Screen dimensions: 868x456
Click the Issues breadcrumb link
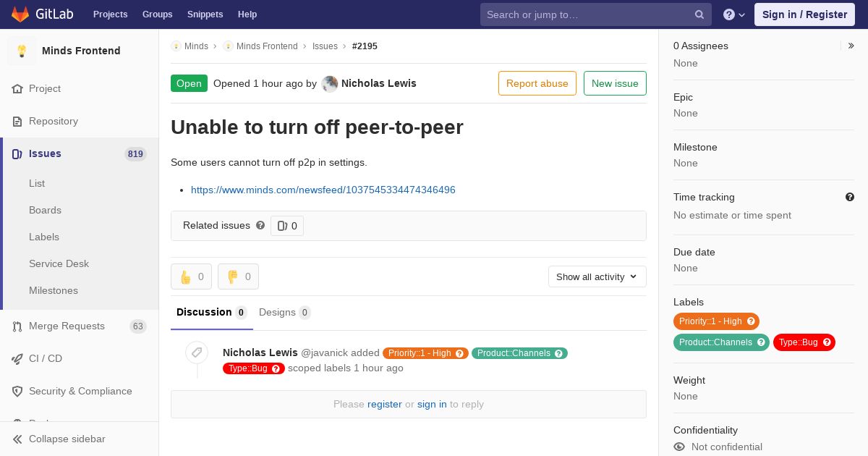pyautogui.click(x=325, y=46)
